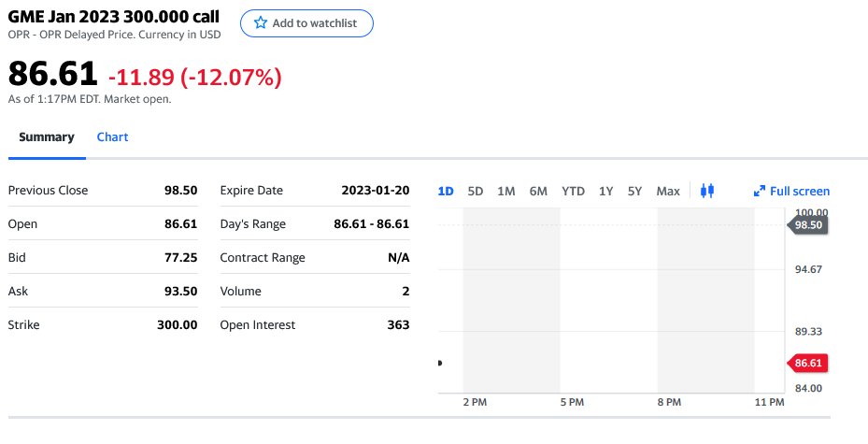
Task: Click the Volume value 2
Action: click(x=406, y=292)
